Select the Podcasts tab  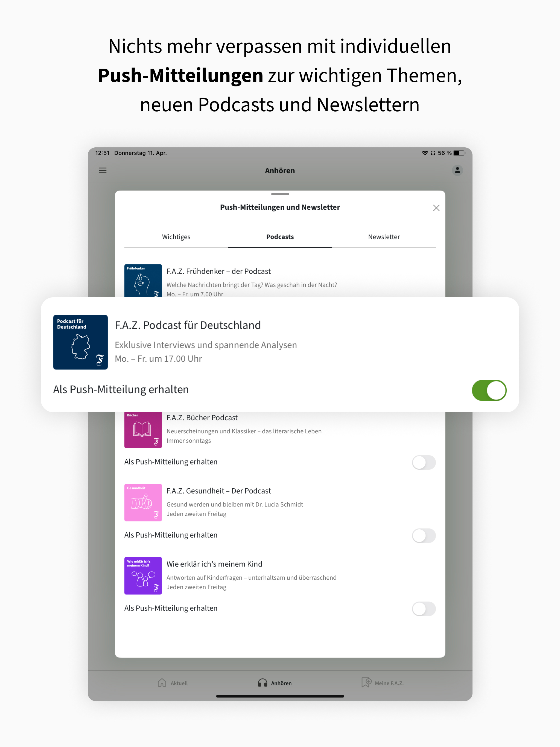(x=280, y=237)
